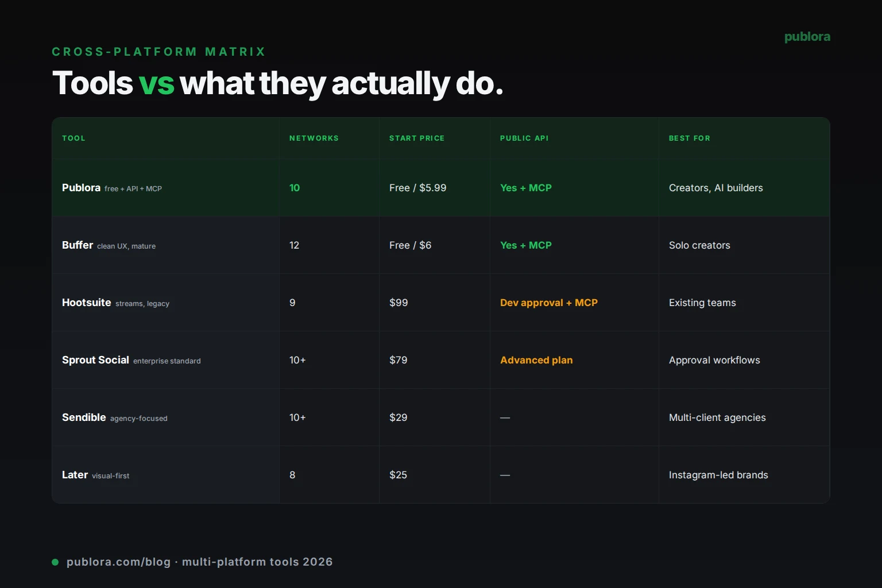Click the "enterprise standard" tagline
Image resolution: width=882 pixels, height=588 pixels.
(x=167, y=361)
